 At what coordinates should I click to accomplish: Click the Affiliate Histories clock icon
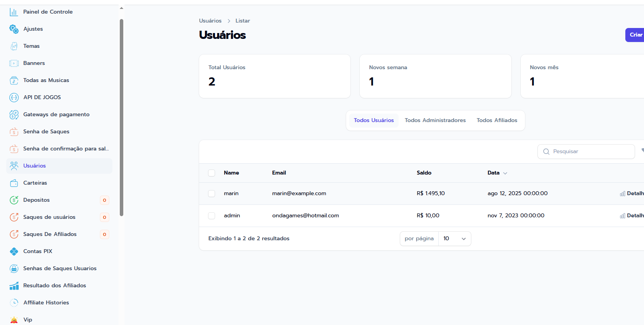14,303
